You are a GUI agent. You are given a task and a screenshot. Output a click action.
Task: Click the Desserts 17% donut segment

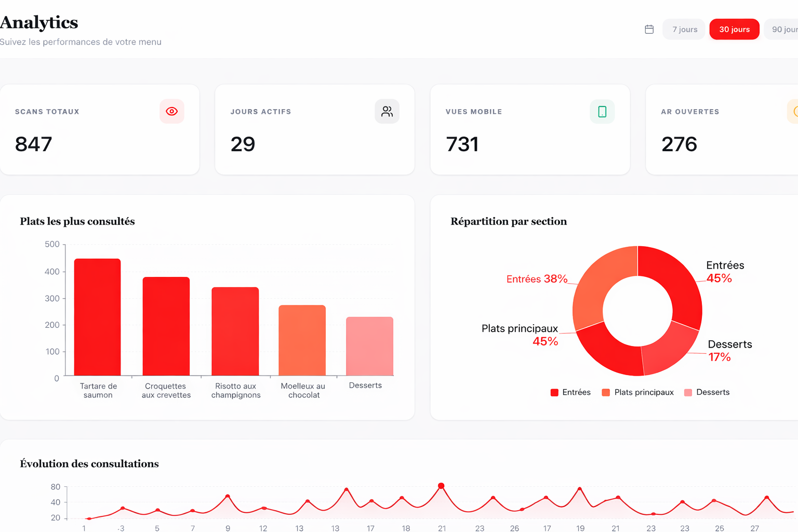(x=669, y=350)
